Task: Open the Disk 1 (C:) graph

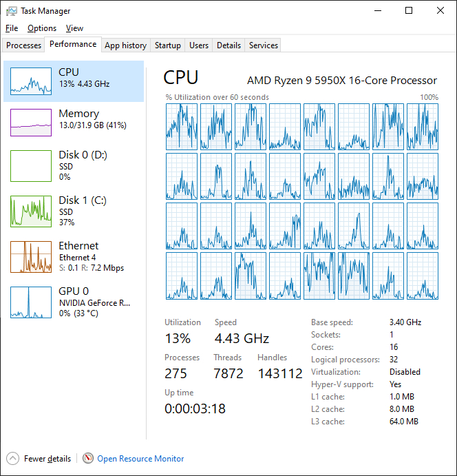Action: pos(31,211)
